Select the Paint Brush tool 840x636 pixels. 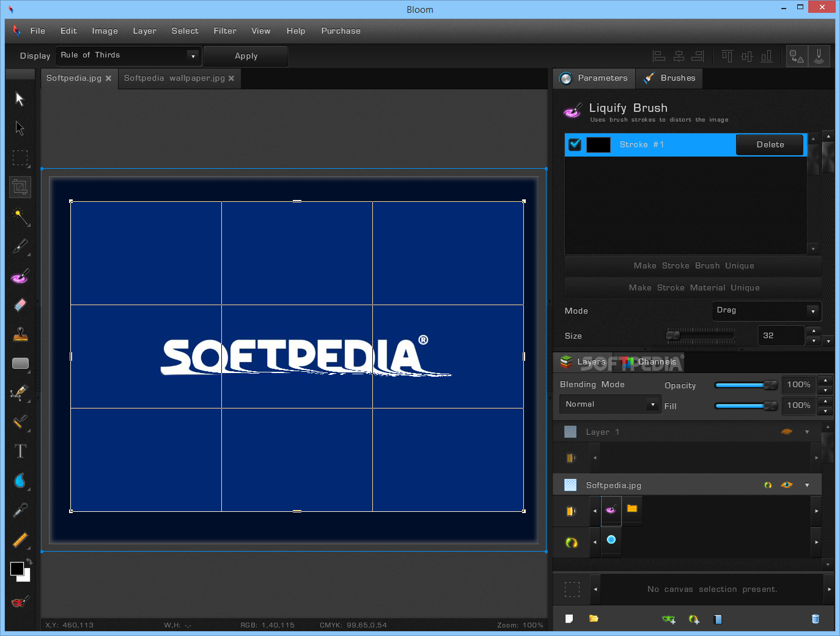pos(20,246)
